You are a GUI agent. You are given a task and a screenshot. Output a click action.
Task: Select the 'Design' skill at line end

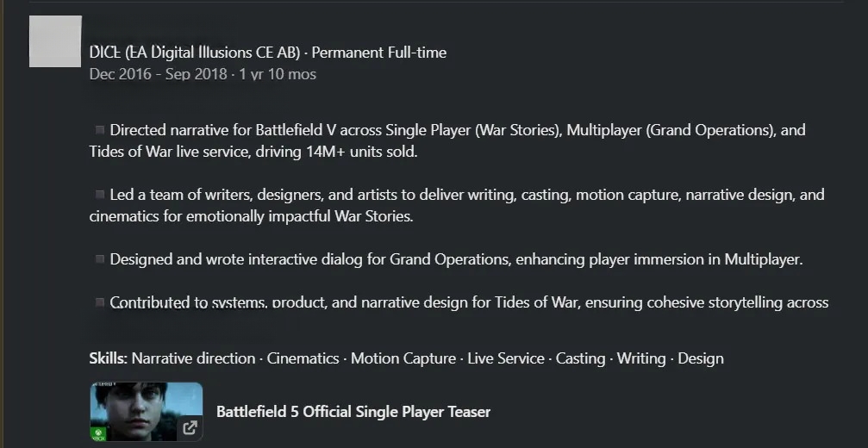700,358
